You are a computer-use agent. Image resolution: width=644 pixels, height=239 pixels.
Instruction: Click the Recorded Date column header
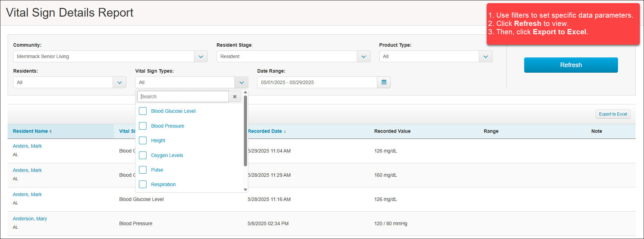pyautogui.click(x=265, y=131)
